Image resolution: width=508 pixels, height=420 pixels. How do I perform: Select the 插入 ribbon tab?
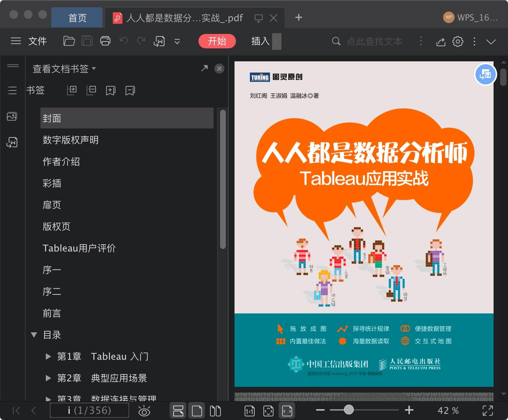260,41
